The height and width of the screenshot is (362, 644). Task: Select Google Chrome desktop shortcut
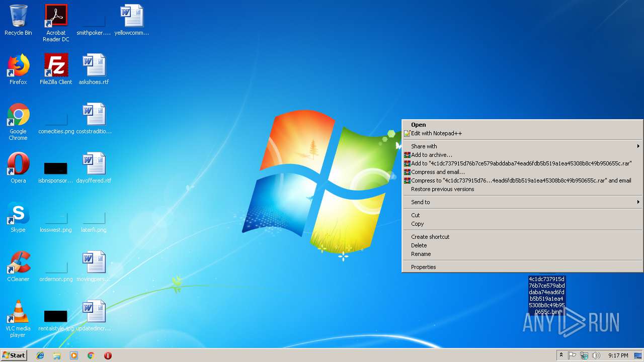pos(18,122)
